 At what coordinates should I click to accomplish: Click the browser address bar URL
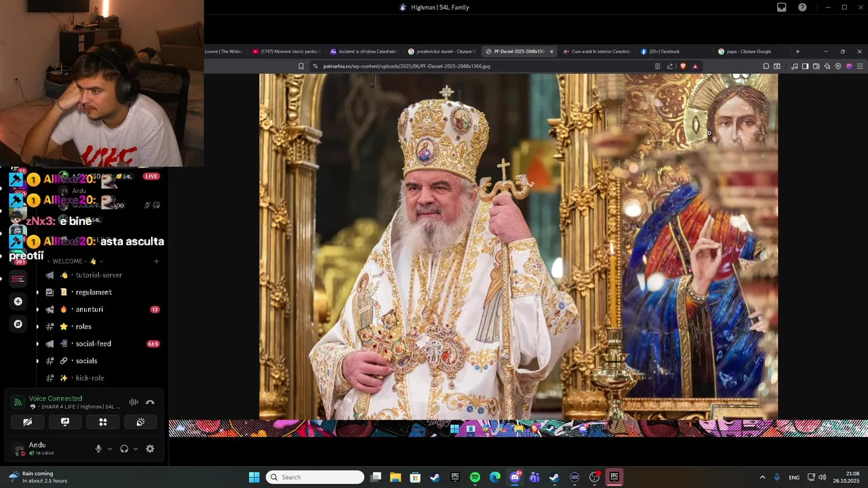(x=407, y=66)
